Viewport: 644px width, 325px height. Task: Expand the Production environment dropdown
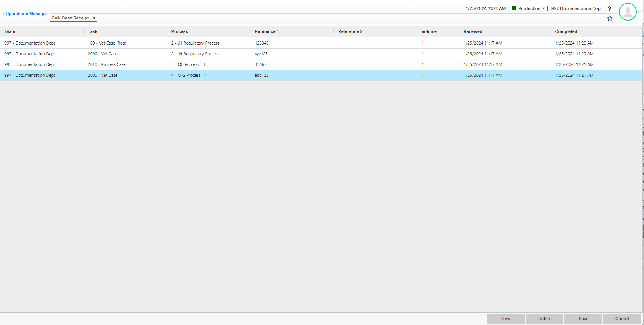tap(543, 8)
